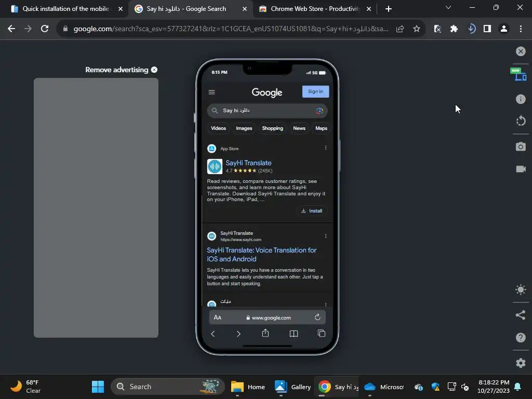Select the Videos filter chip

tap(218, 128)
